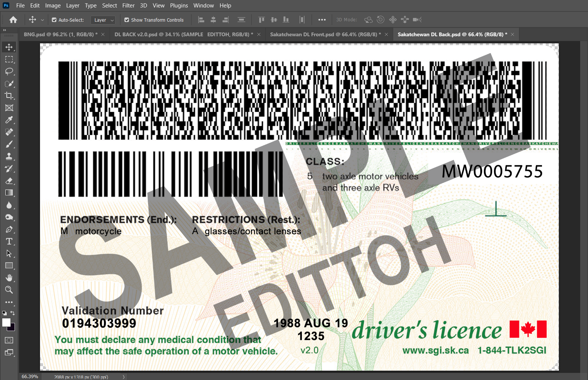Select the Gradient tool

[9, 193]
